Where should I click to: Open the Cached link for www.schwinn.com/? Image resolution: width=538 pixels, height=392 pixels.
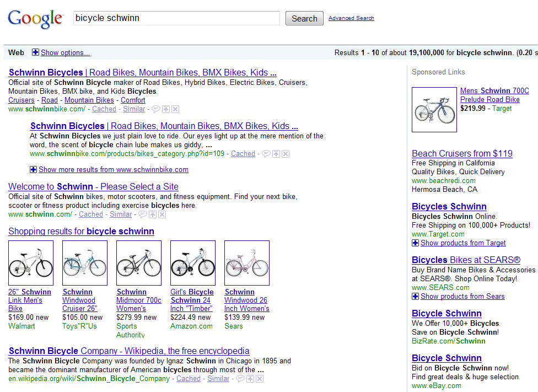[x=91, y=214]
